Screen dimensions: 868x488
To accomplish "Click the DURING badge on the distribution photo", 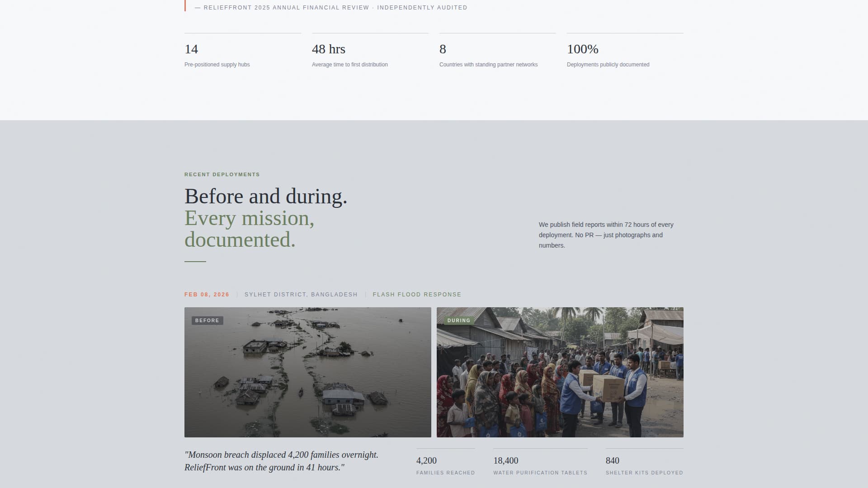I will [x=459, y=320].
